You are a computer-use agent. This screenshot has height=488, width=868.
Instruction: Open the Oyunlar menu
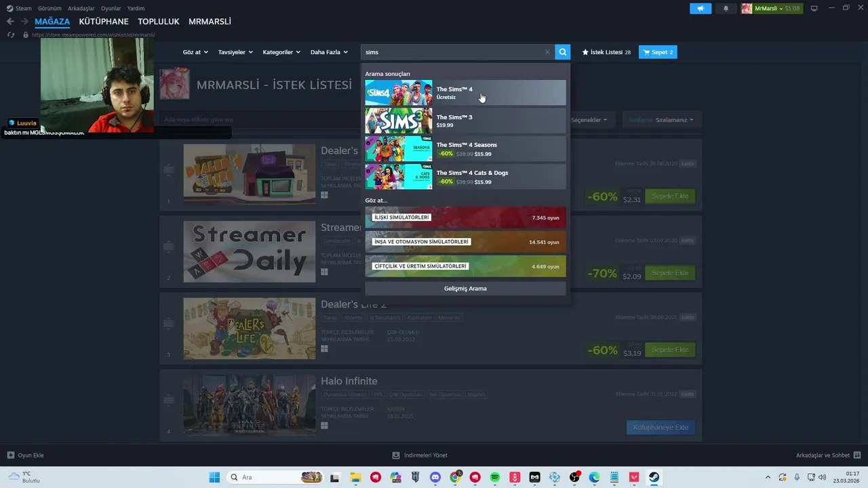tap(111, 8)
